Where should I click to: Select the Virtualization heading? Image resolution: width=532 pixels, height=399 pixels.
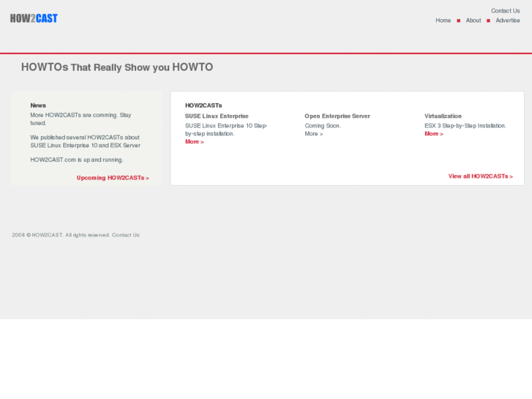pos(443,116)
